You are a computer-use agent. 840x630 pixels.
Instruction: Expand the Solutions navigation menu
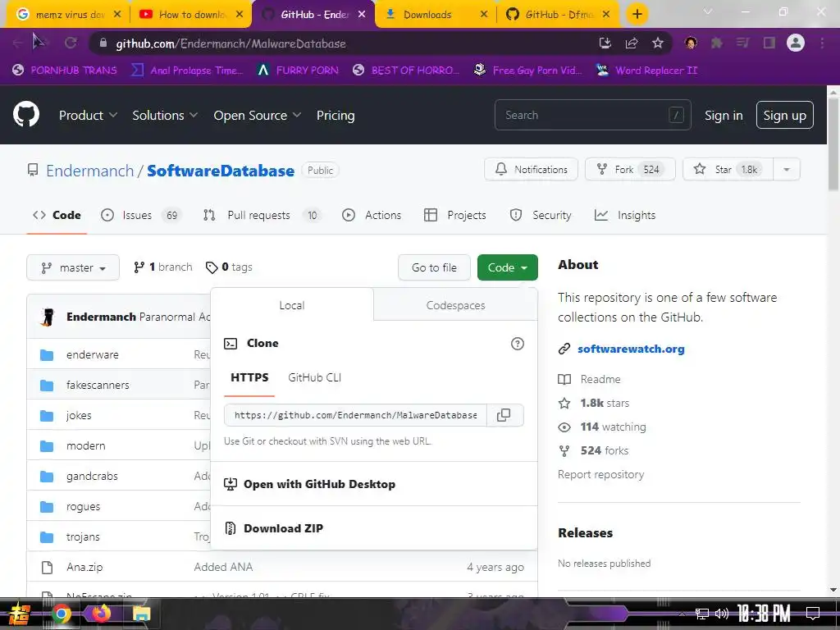click(x=165, y=115)
